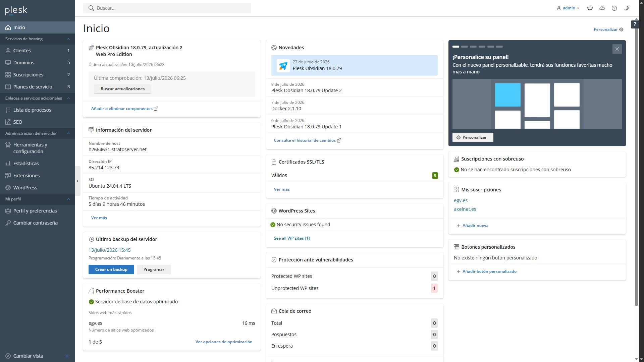Open Dominios in the sidebar

pyautogui.click(x=38, y=63)
